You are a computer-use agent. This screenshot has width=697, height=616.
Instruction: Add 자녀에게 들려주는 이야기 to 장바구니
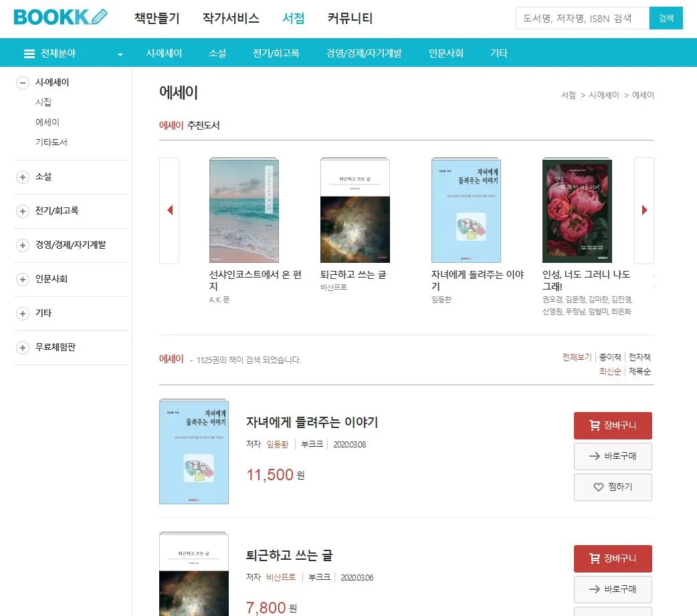pyautogui.click(x=613, y=425)
